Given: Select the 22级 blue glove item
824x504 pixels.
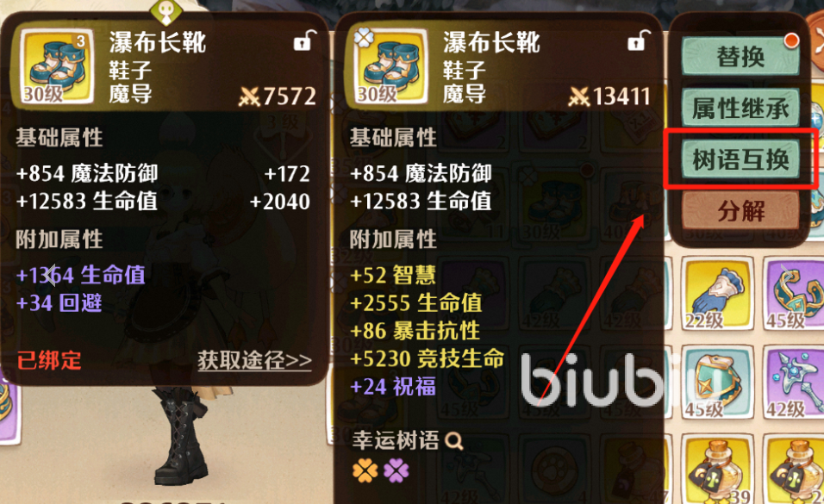Looking at the screenshot, I should [717, 293].
